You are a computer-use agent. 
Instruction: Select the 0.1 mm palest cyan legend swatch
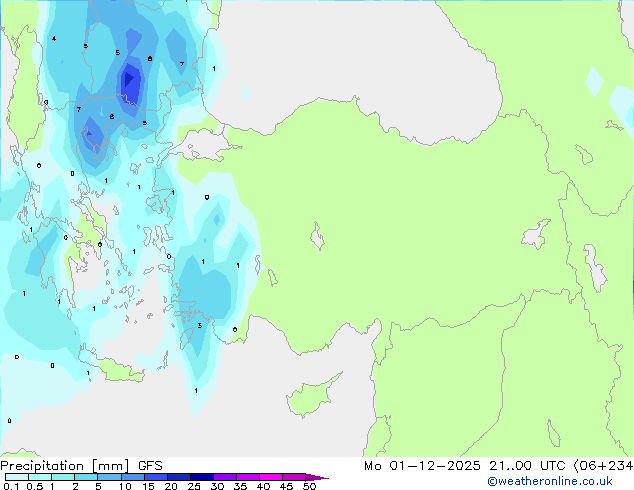[x=17, y=477]
